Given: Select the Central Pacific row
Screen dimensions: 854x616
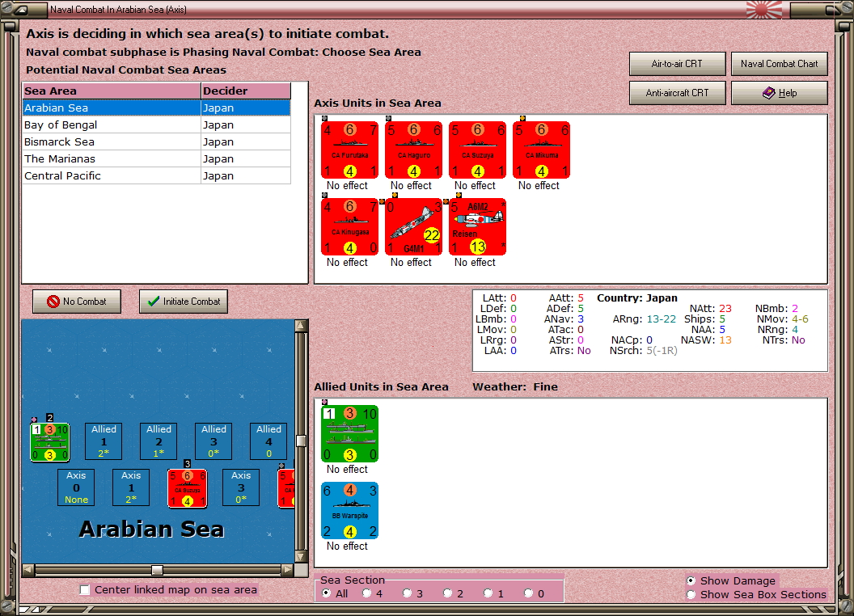Looking at the screenshot, I should tap(156, 175).
